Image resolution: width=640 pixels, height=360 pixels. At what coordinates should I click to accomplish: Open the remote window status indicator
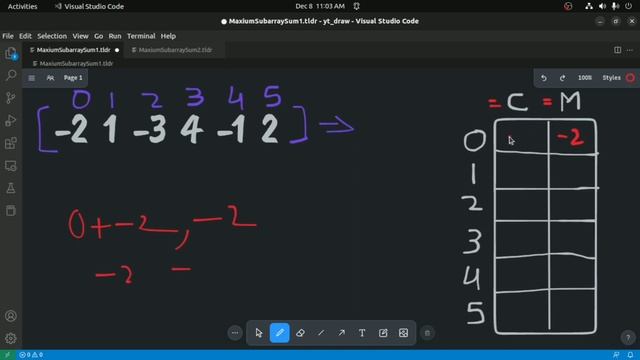(x=7, y=355)
